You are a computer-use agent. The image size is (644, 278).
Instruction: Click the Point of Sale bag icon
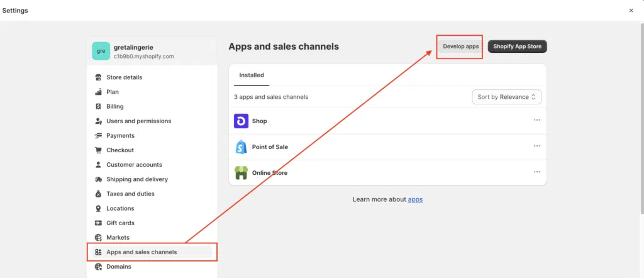[241, 147]
